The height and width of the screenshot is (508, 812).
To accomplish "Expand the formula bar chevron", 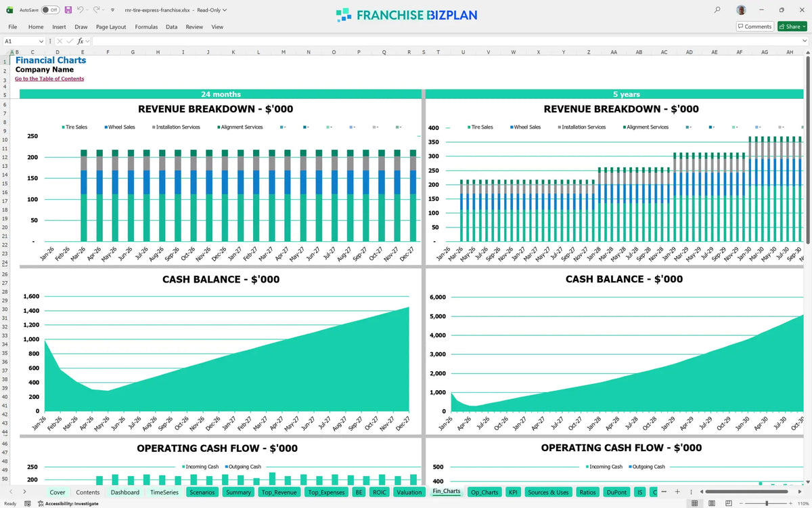I will pos(804,41).
